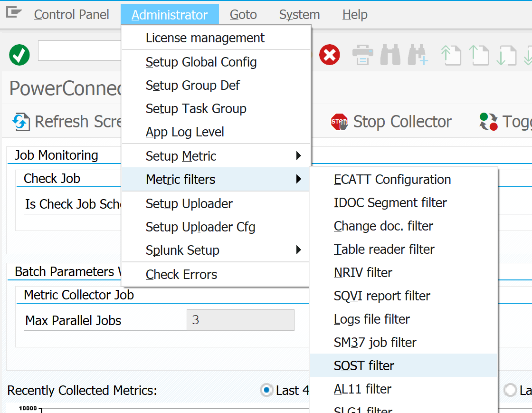
Task: Click the First Page up-arrow icon
Action: click(x=451, y=55)
